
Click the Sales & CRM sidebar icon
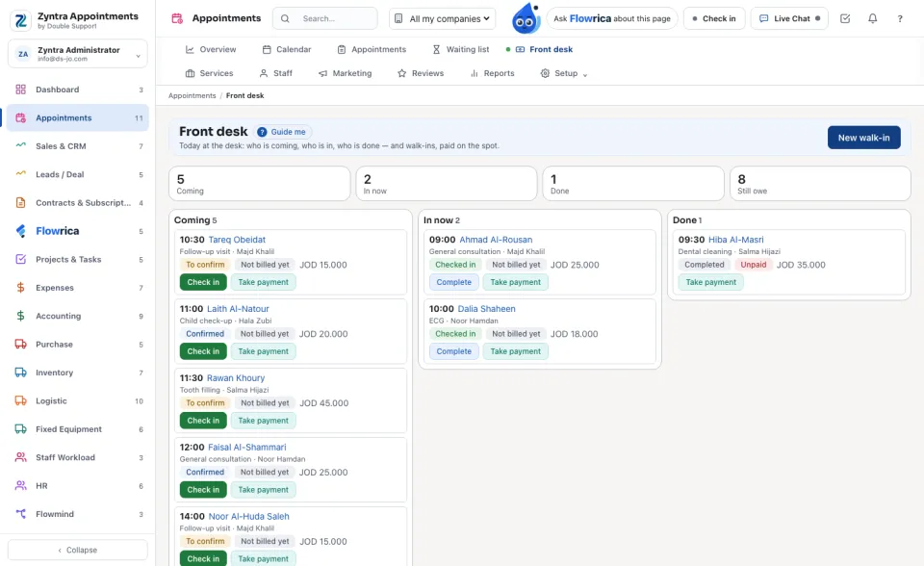pyautogui.click(x=20, y=145)
